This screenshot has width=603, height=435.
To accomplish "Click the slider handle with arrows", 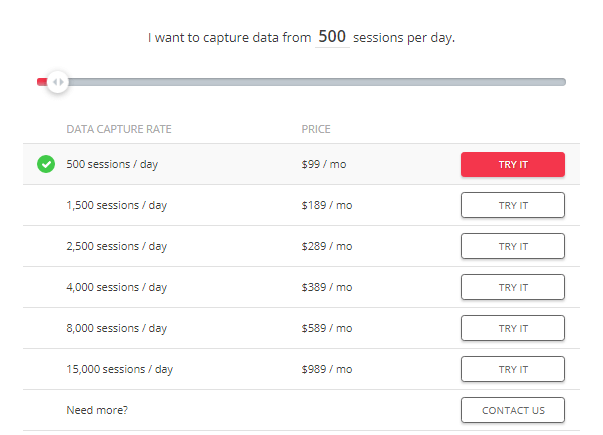I will click(x=58, y=82).
